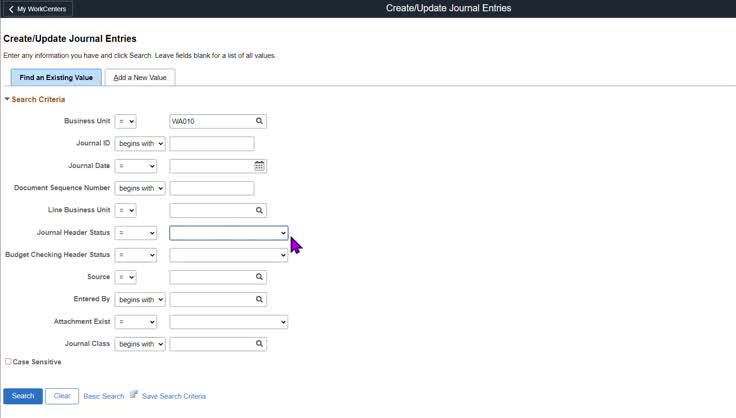Collapse the Search Criteria section
The image size is (736, 418).
(x=7, y=99)
